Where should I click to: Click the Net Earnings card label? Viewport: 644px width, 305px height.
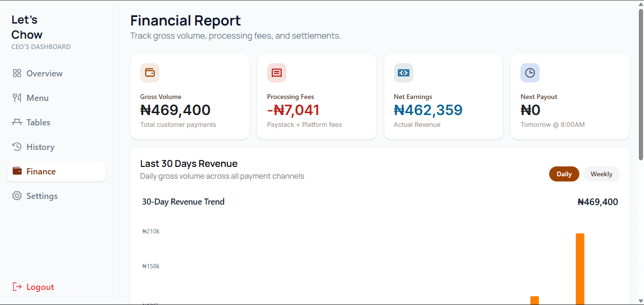coord(413,97)
